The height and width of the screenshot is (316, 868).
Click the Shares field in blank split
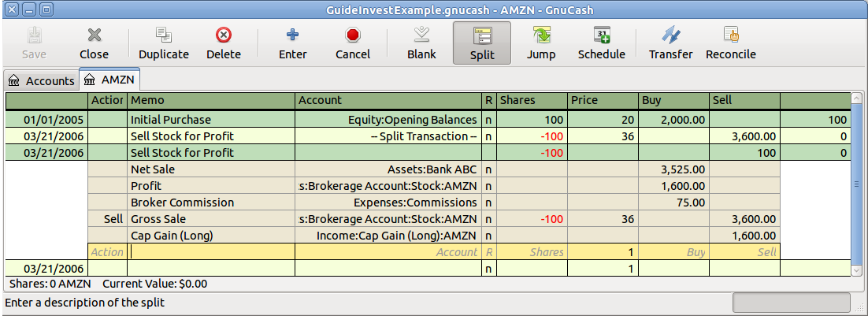tap(532, 252)
